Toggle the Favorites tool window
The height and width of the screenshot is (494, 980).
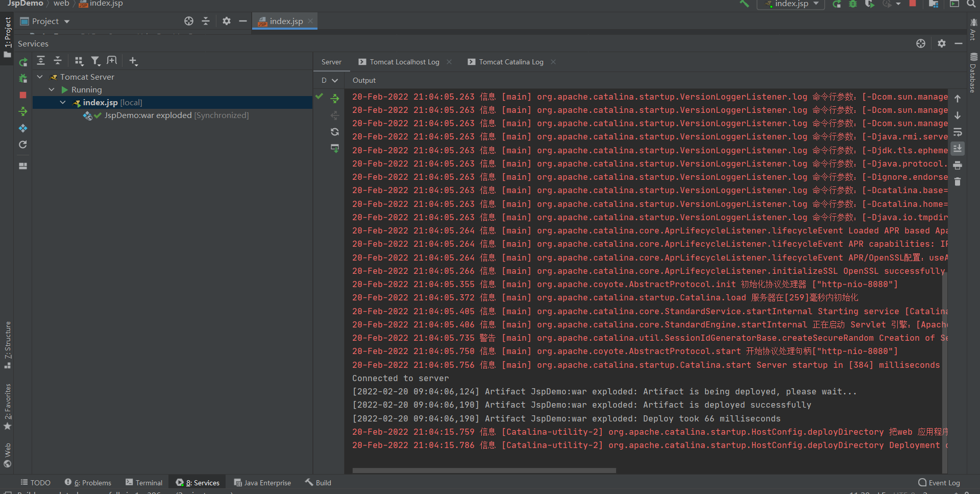tap(7, 407)
